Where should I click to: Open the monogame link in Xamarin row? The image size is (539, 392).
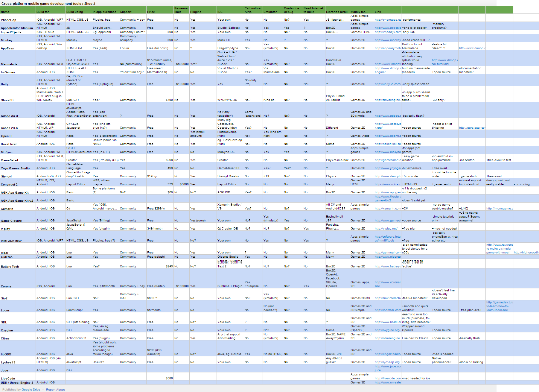pyautogui.click(x=499, y=209)
